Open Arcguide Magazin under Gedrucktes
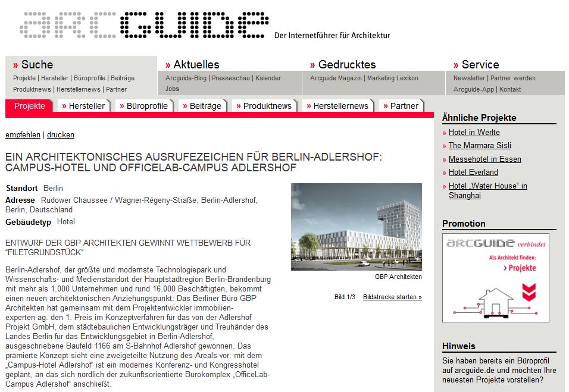The image size is (569, 392). click(x=336, y=78)
